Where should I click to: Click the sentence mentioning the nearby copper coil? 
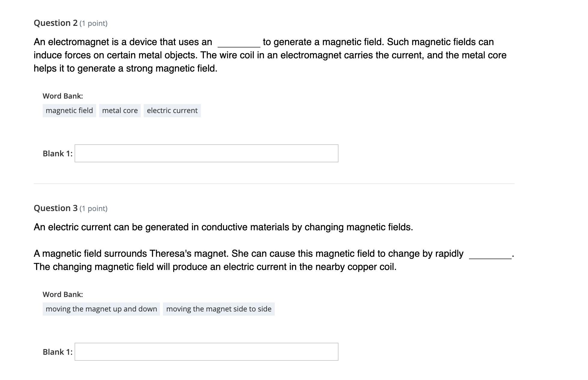(215, 267)
